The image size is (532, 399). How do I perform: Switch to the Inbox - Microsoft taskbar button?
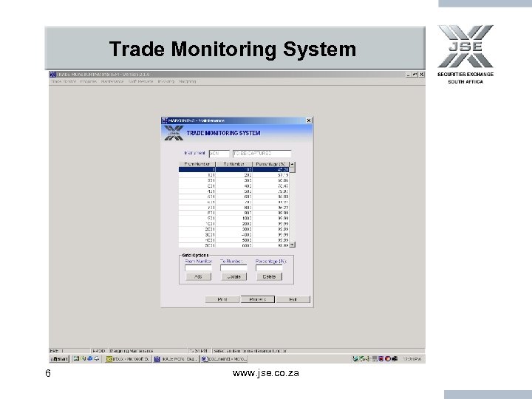(128, 359)
